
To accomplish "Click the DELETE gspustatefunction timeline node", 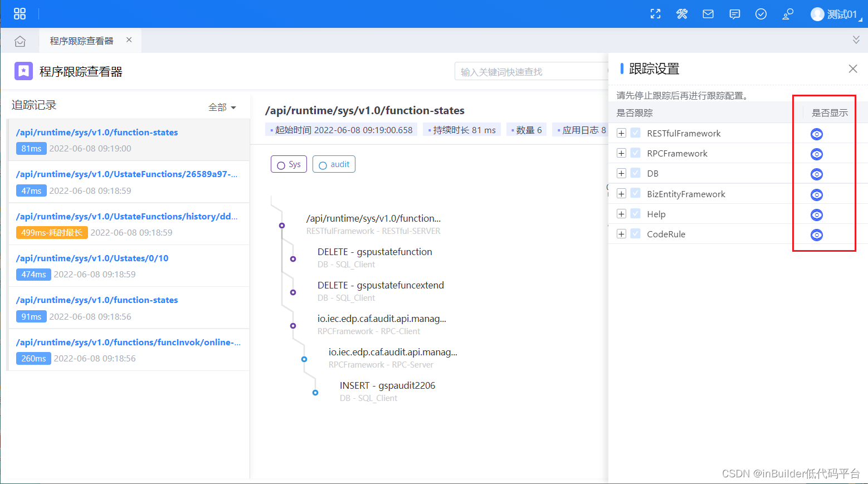I will 293,259.
